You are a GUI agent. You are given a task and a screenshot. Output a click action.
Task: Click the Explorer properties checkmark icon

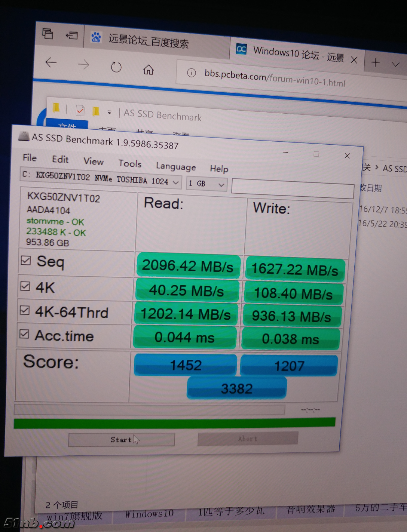80,110
